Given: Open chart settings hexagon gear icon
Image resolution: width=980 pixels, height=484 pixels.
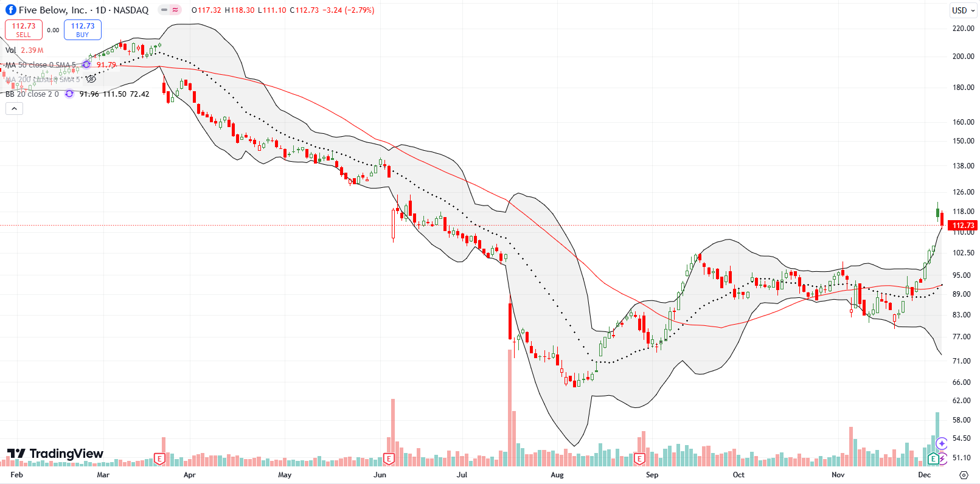Looking at the screenshot, I should pos(963,475).
